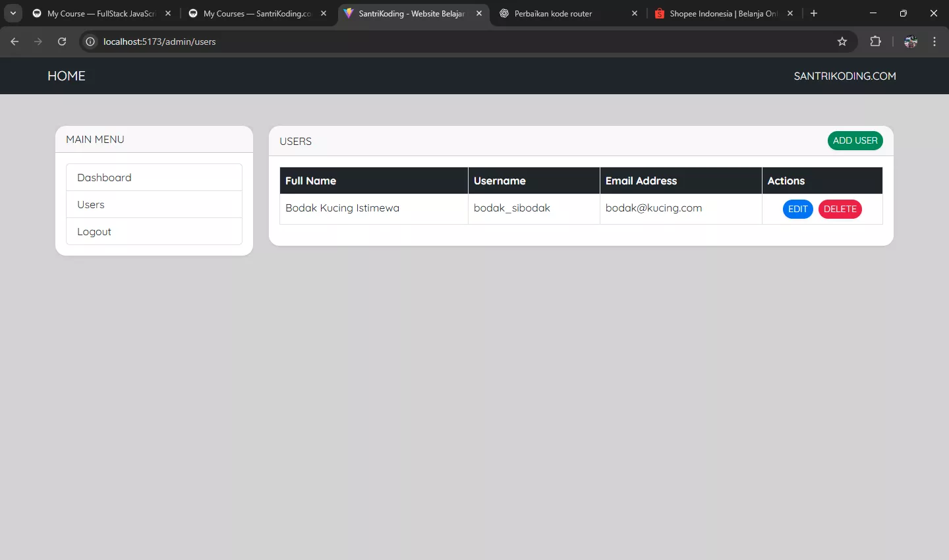Go back using the browser back arrow
The height and width of the screenshot is (560, 949).
(x=14, y=42)
